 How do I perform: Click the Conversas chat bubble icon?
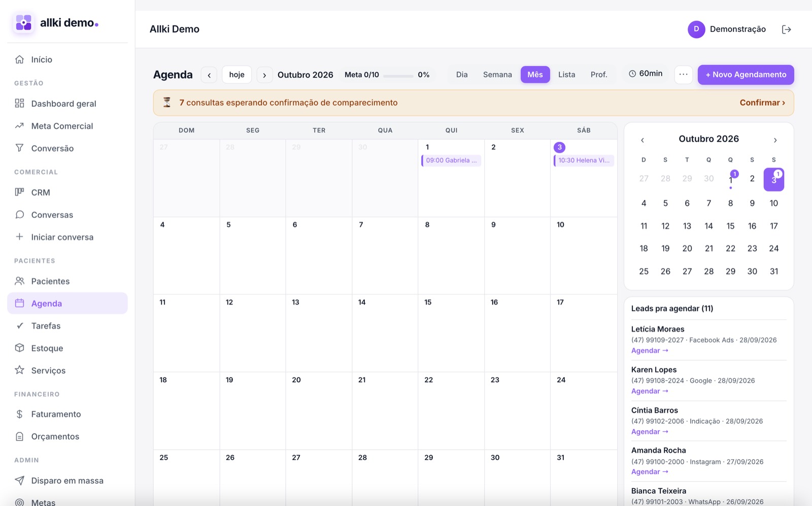click(x=19, y=215)
